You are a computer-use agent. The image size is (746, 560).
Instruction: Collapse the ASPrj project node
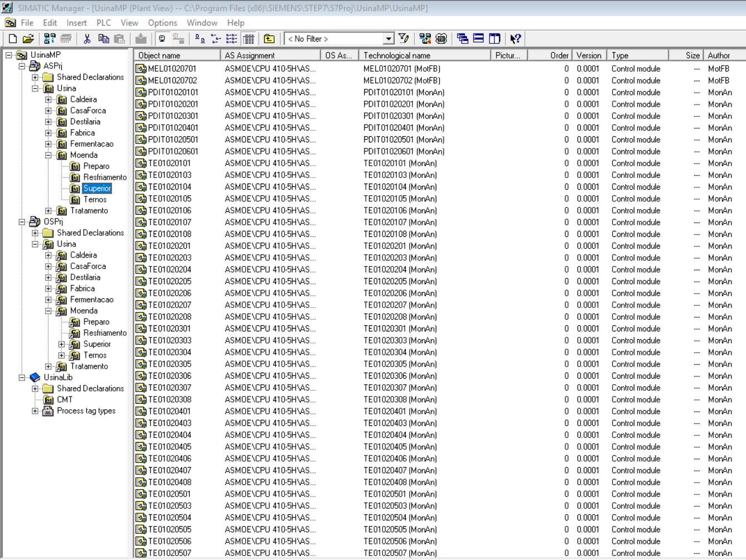pos(22,66)
